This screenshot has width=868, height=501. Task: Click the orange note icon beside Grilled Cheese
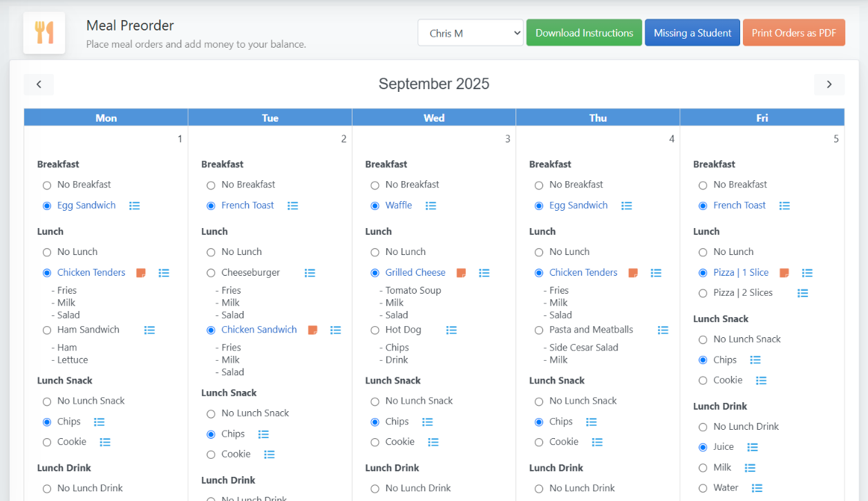460,272
